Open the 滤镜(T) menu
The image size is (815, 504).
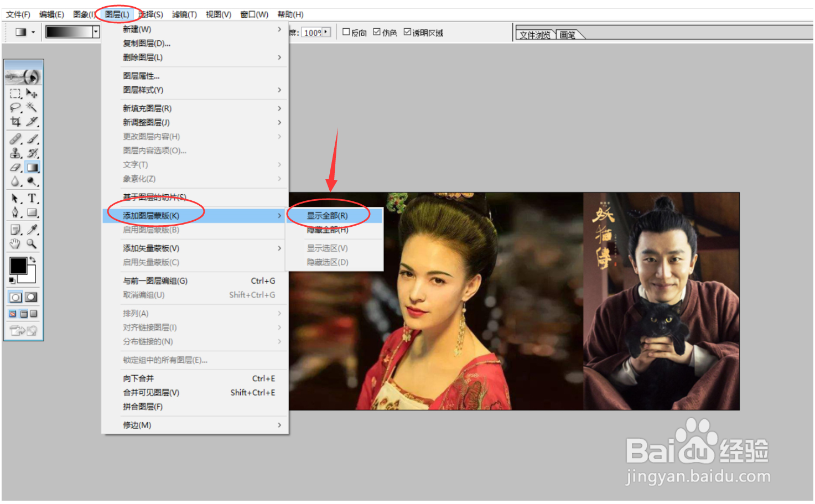184,14
